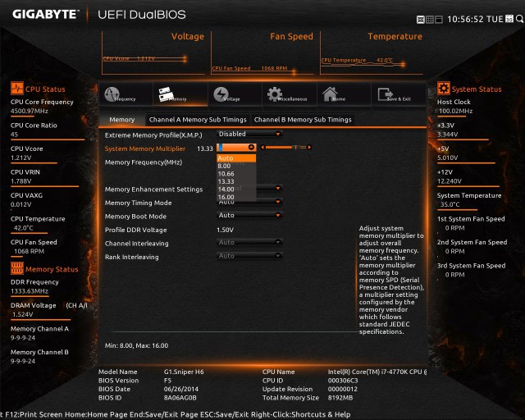Image resolution: width=525 pixels, height=420 pixels.
Task: Open Channel B Memory Sub Timings tab
Action: pos(303,120)
